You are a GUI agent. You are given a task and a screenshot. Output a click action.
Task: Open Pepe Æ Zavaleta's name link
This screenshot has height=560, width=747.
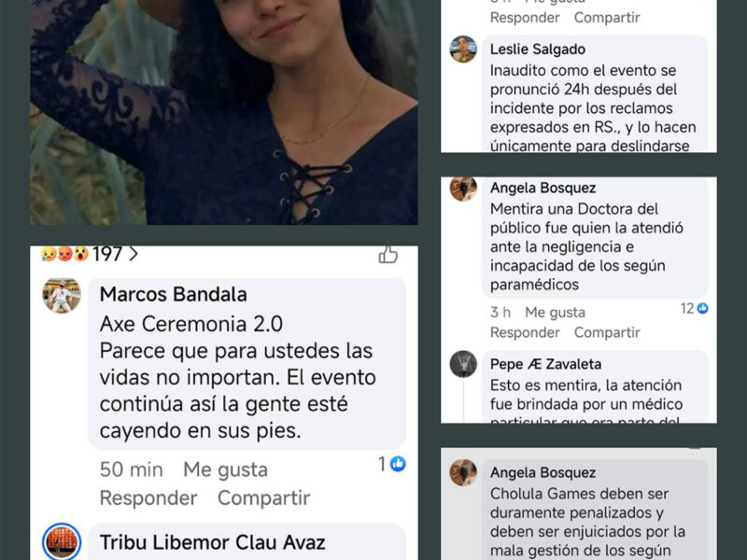pyautogui.click(x=545, y=364)
